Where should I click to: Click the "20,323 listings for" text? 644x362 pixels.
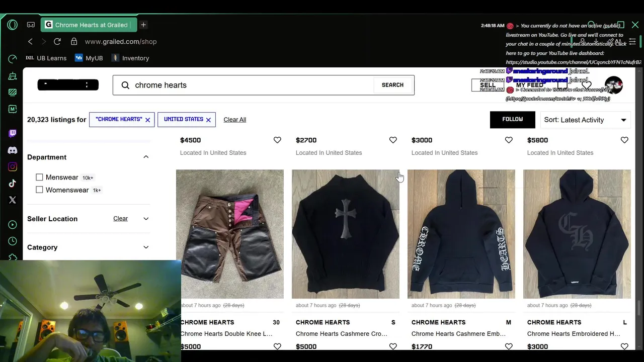point(56,120)
